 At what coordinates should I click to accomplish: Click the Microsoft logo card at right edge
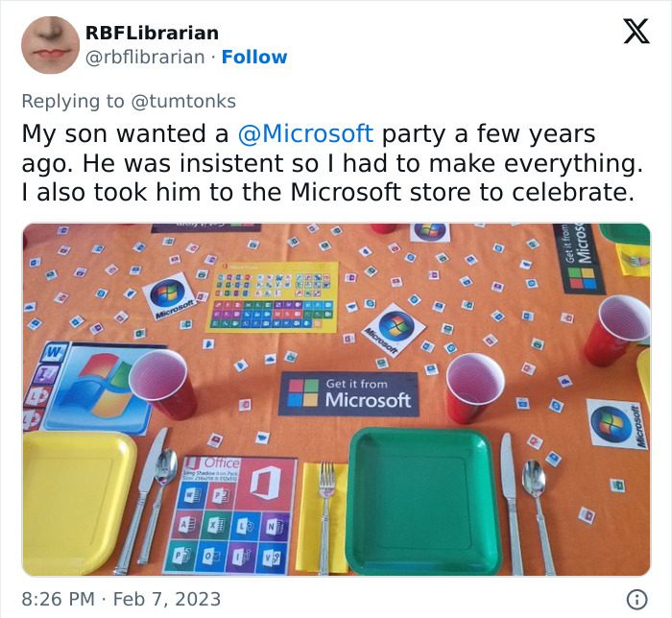coord(616,422)
